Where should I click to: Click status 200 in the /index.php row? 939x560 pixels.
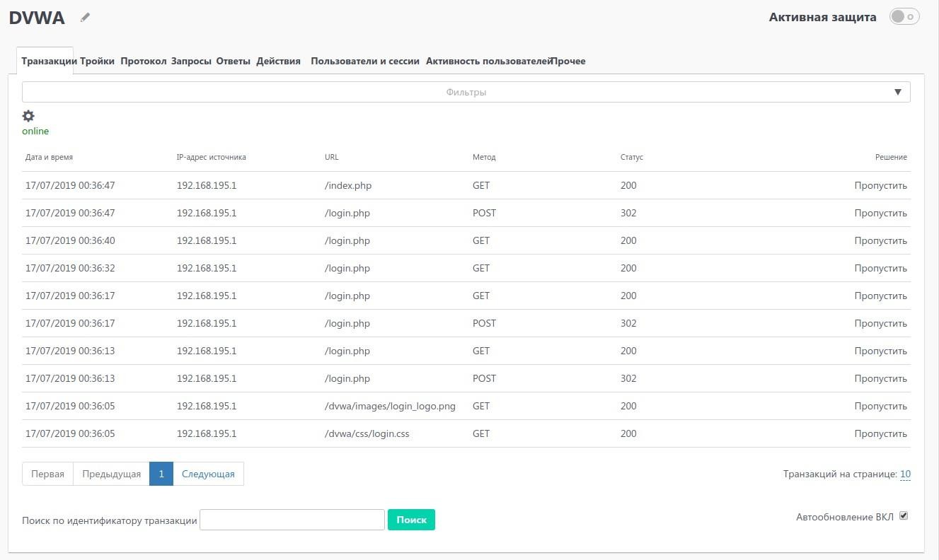pyautogui.click(x=628, y=185)
